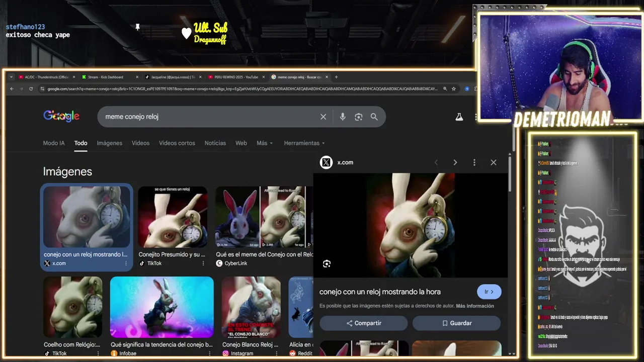The image size is (644, 362).
Task: Select the Todo tab
Action: [80, 143]
